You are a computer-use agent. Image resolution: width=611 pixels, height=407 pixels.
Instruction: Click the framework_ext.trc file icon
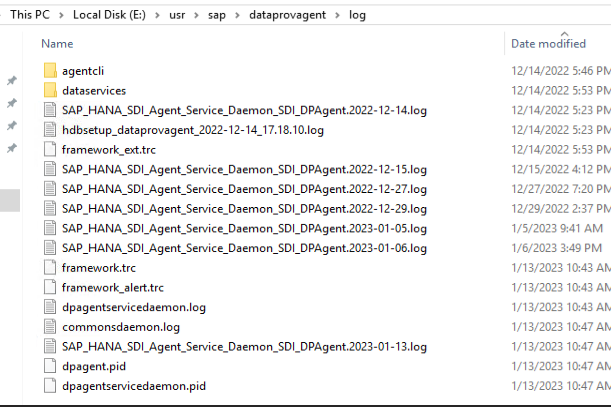coord(52,149)
